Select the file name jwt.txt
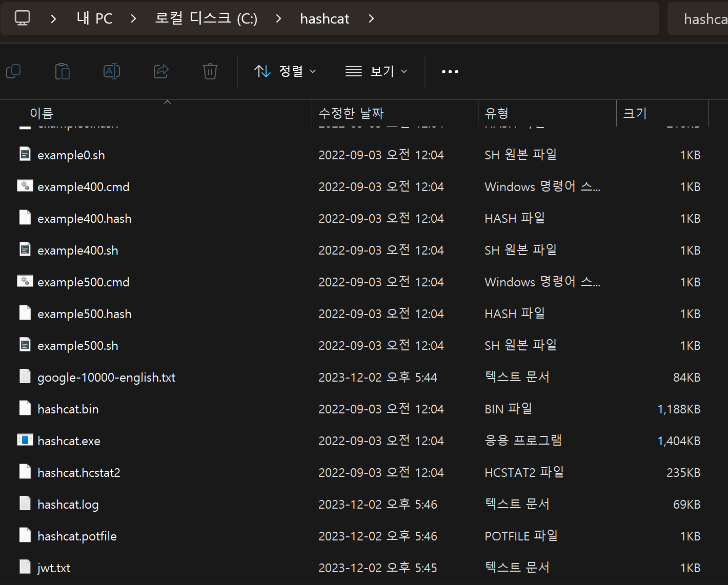Screen dimensions: 728x585 (54, 568)
